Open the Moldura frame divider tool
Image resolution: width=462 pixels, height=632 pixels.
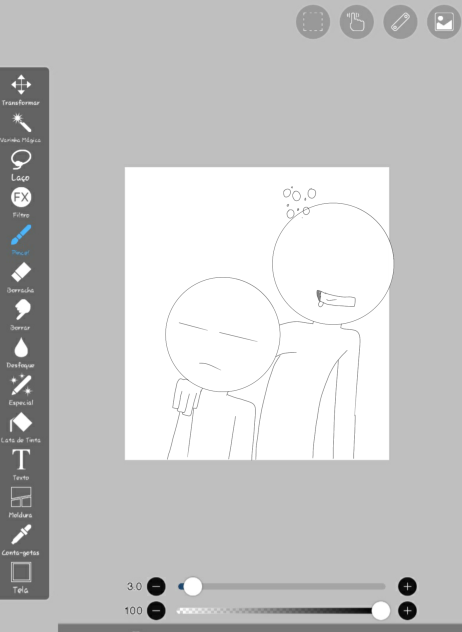tap(21, 502)
